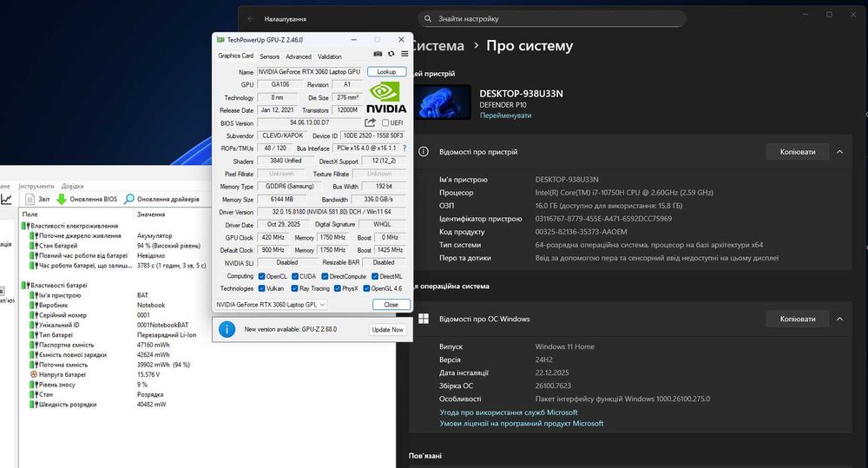Screen dimensions: 868x468
Task: Click the green Оновлення BIOS arrow
Action: coord(62,200)
